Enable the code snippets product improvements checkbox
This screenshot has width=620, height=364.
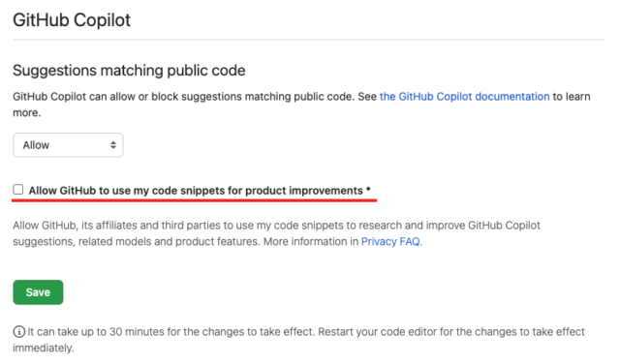(x=18, y=190)
